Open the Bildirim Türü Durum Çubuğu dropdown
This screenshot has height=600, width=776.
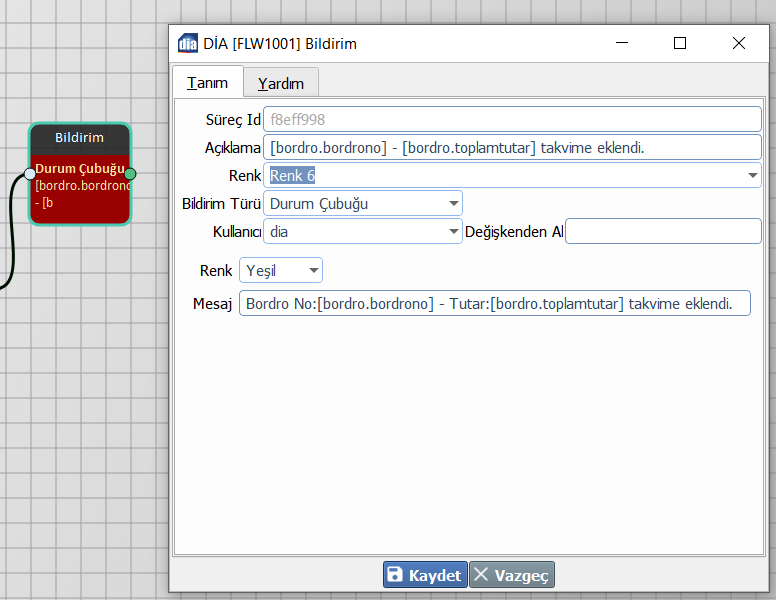coord(363,203)
